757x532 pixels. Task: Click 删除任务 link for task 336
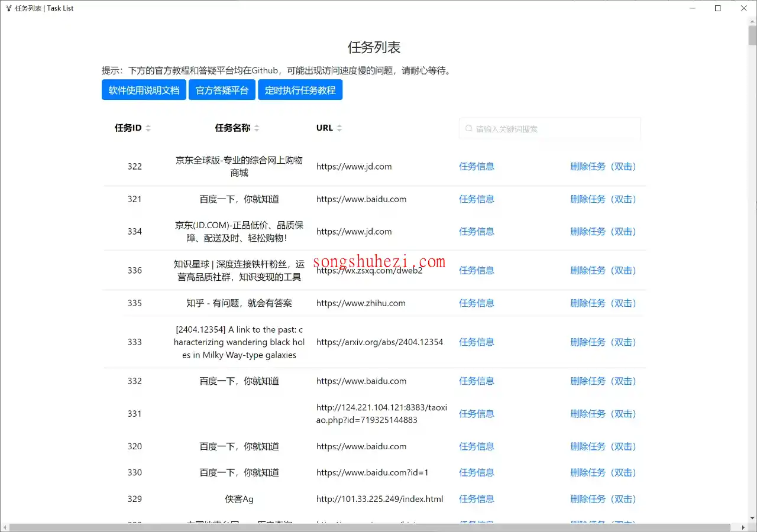[604, 271]
